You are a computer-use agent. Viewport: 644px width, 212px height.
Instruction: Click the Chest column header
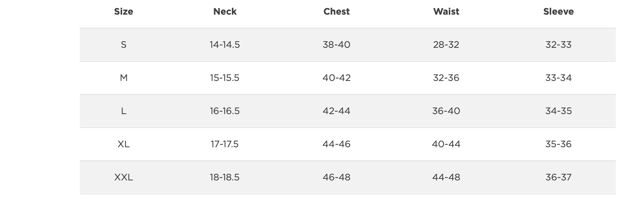pos(337,12)
